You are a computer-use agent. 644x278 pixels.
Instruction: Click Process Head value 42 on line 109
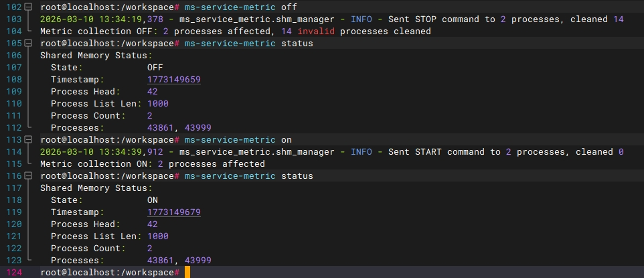tap(153, 92)
